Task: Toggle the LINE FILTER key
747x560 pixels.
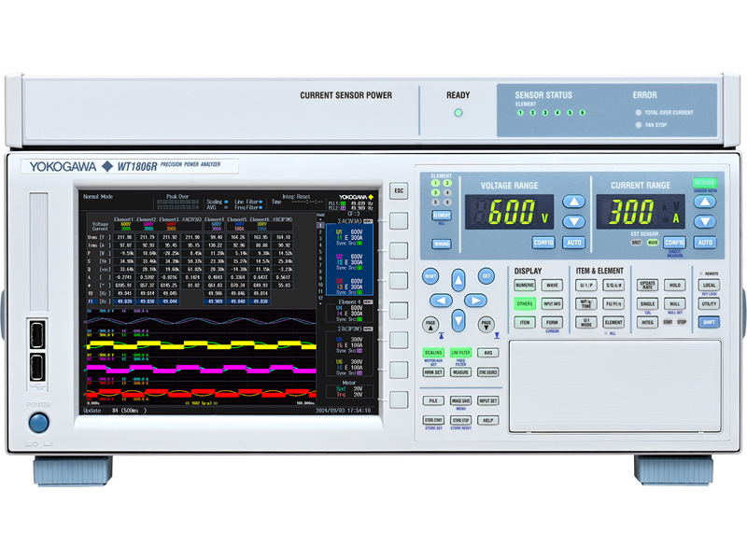Action: (x=460, y=353)
